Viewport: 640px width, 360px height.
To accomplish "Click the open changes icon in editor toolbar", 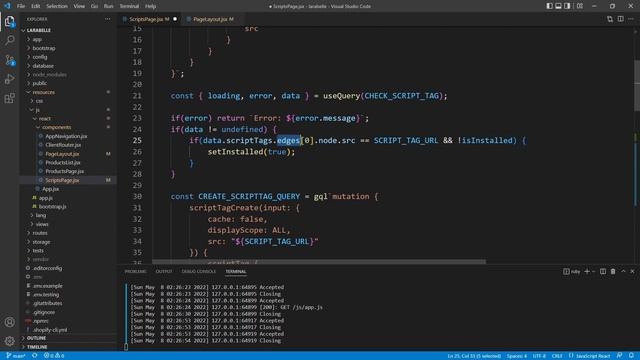I will click(610, 19).
